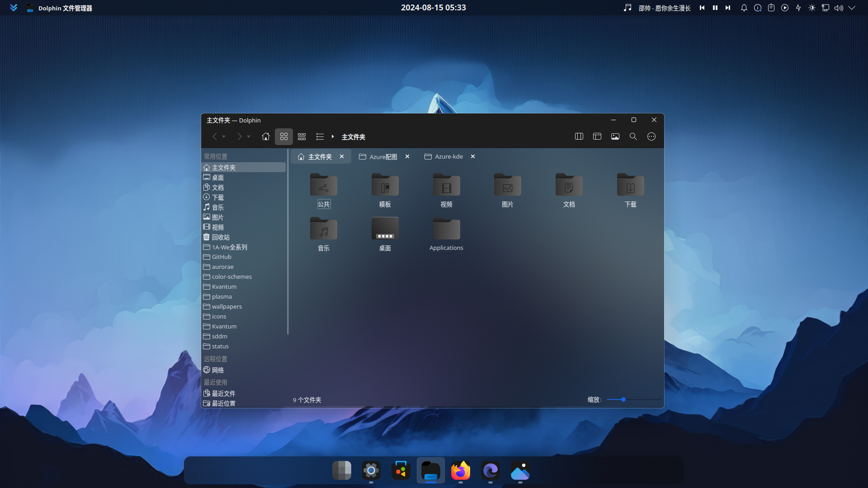Expand hidden system tray icons arrow
The height and width of the screenshot is (488, 868).
point(852,8)
